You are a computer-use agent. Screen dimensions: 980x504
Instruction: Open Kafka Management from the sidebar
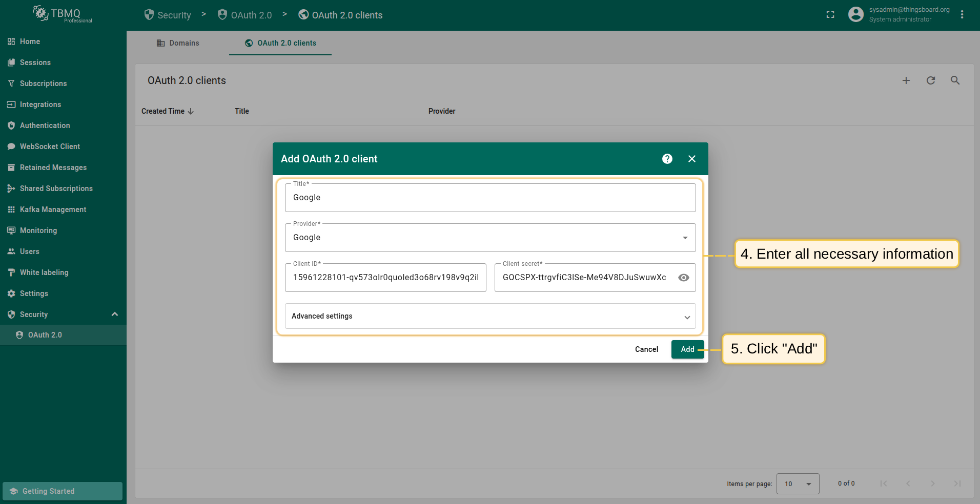coord(53,209)
